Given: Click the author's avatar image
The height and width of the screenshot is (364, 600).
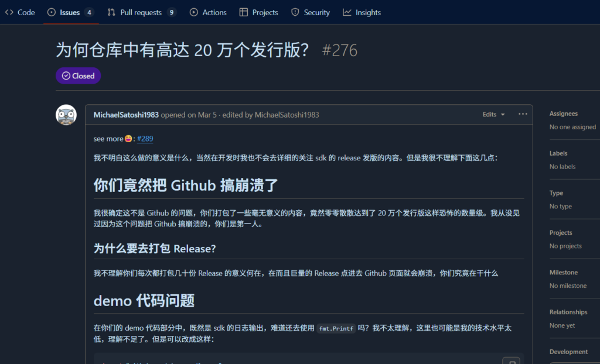Looking at the screenshot, I should tap(66, 115).
